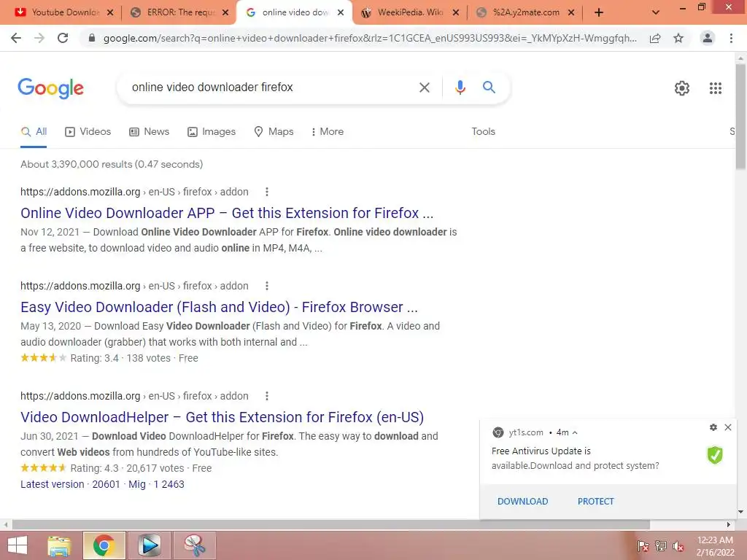Share this page using address bar share icon
This screenshot has height=560, width=747.
click(x=655, y=38)
